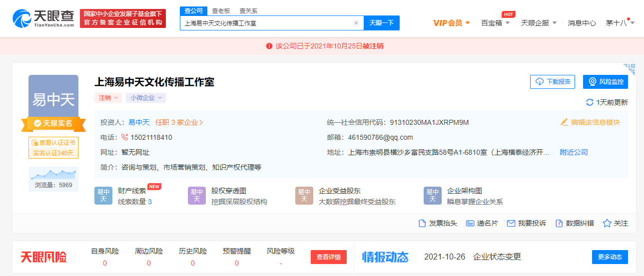Viewport: 644px width, 276px height.
Task: Click the risk monitoring camera icon
Action: click(x=593, y=82)
